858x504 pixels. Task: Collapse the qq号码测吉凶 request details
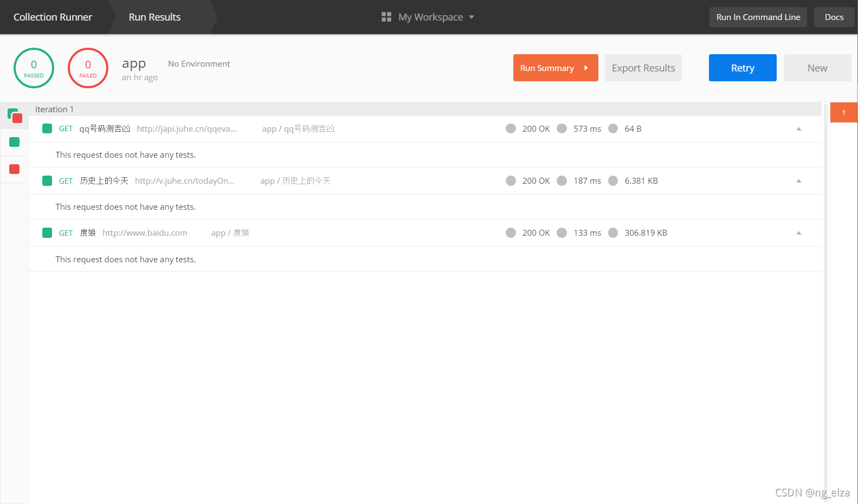tap(798, 129)
